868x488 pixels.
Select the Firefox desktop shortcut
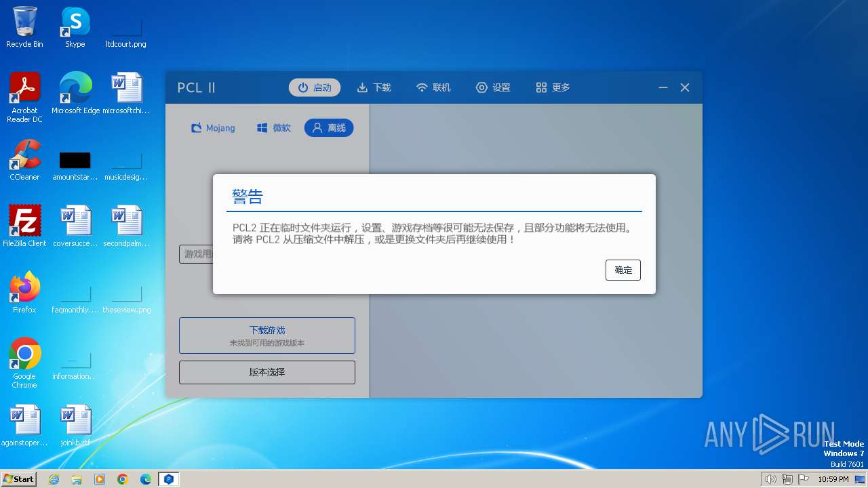point(24,293)
